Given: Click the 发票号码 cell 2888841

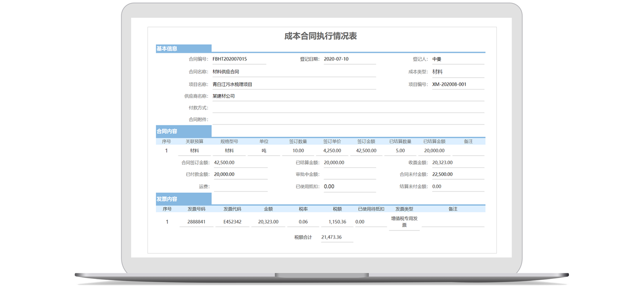Looking at the screenshot, I should pos(196,222).
